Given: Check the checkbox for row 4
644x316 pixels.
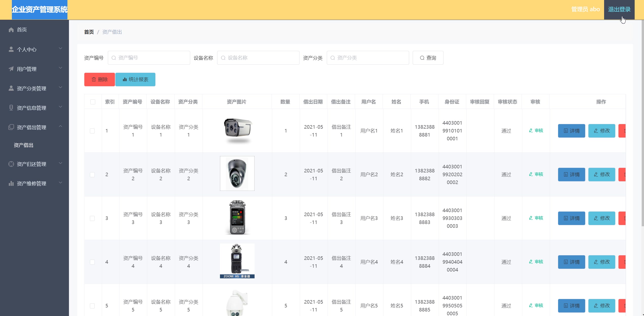Looking at the screenshot, I should (x=92, y=262).
